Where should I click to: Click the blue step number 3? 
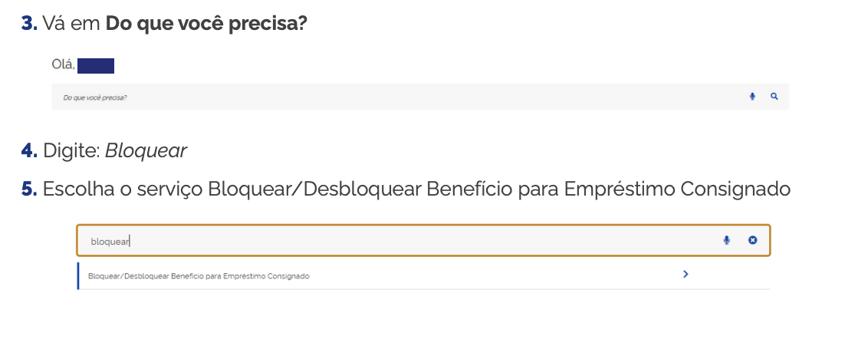[29, 23]
